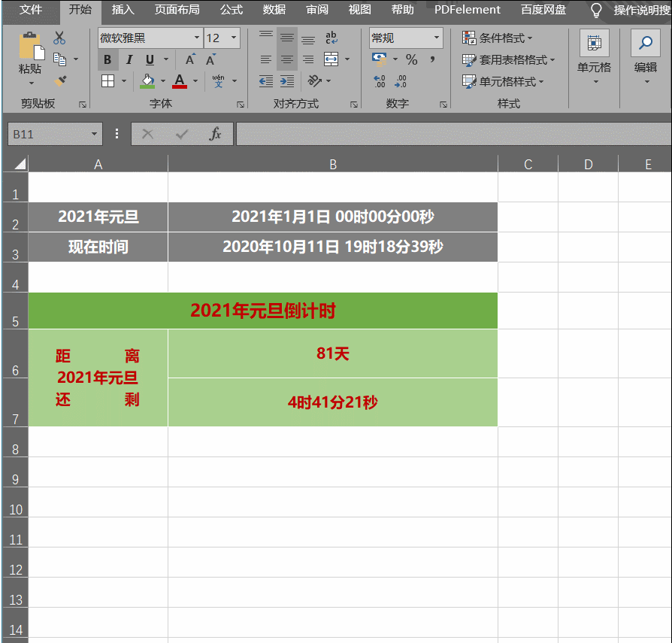Apply comma style separator

433,59
